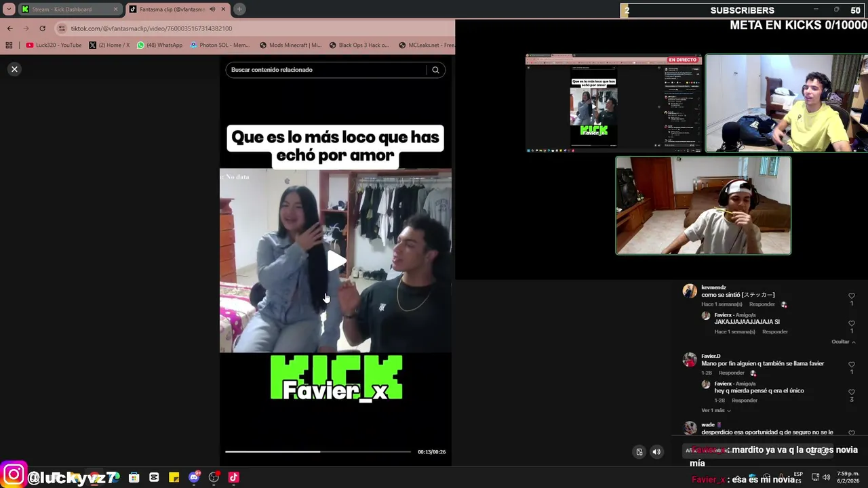Mute the TikTok video volume icon
The width and height of the screenshot is (868, 488).
[x=656, y=452]
